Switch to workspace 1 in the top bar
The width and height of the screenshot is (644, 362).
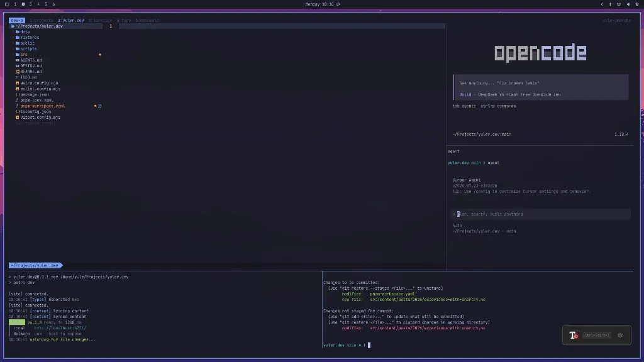coord(15,4)
